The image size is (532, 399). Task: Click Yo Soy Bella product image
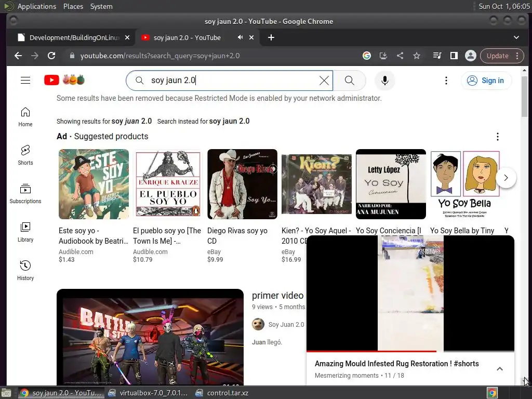pos(465,184)
